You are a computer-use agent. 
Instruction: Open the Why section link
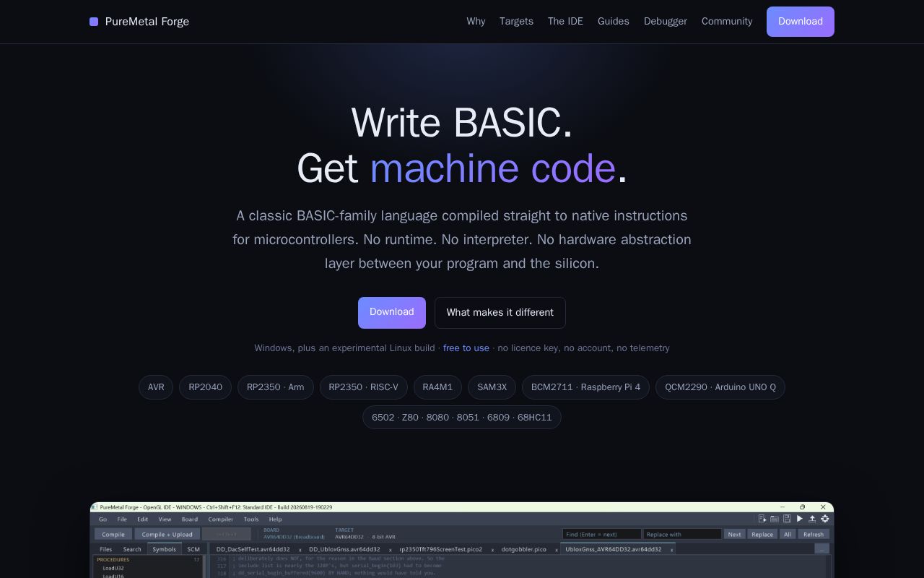(476, 22)
